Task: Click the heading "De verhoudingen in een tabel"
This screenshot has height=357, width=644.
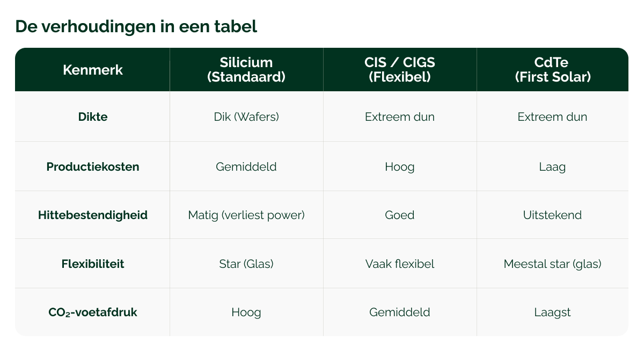Action: [136, 26]
